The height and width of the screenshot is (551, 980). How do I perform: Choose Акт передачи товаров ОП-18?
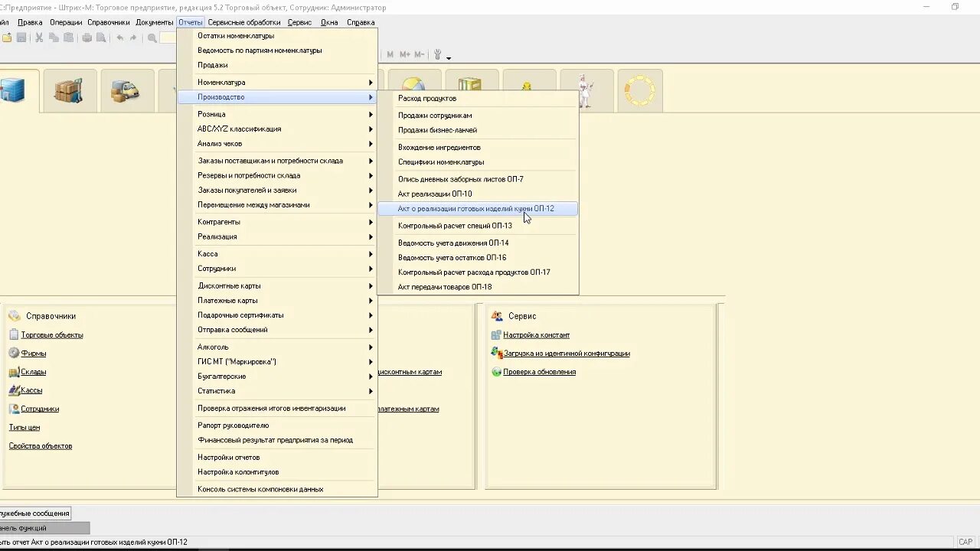pyautogui.click(x=478, y=287)
